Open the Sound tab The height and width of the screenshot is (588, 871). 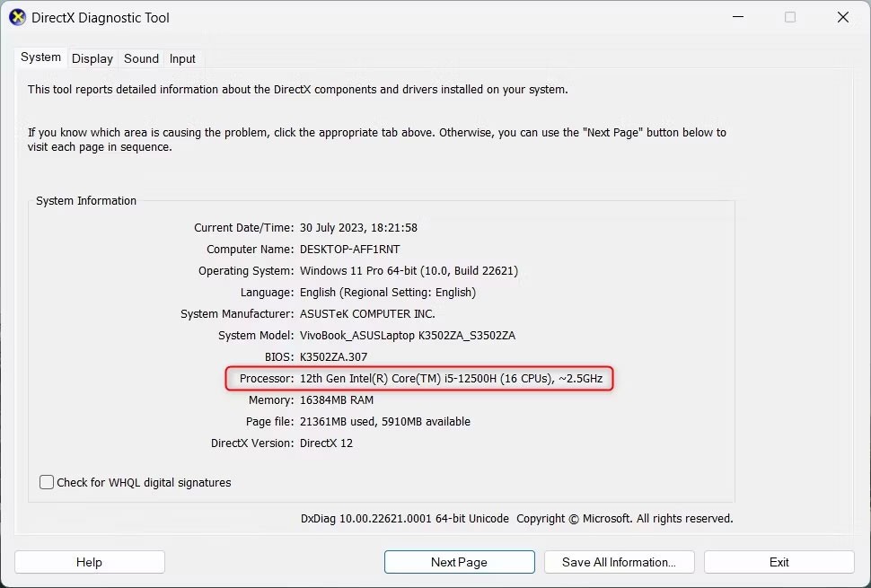click(141, 58)
